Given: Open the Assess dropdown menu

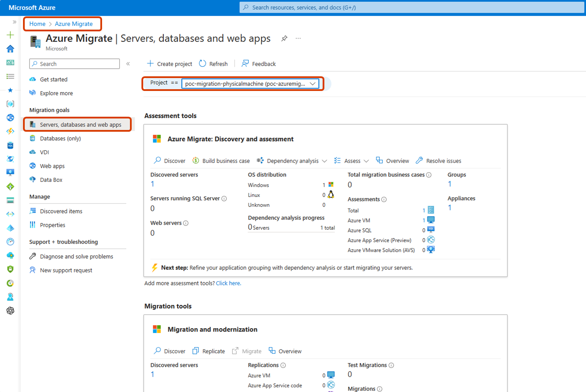Looking at the screenshot, I should tap(352, 161).
